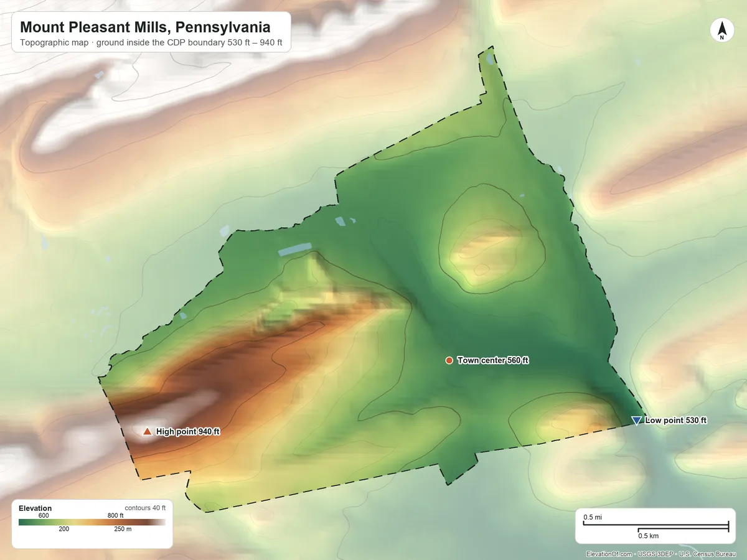747x560 pixels.
Task: Click the '250 m' legend tick label
Action: click(123, 530)
